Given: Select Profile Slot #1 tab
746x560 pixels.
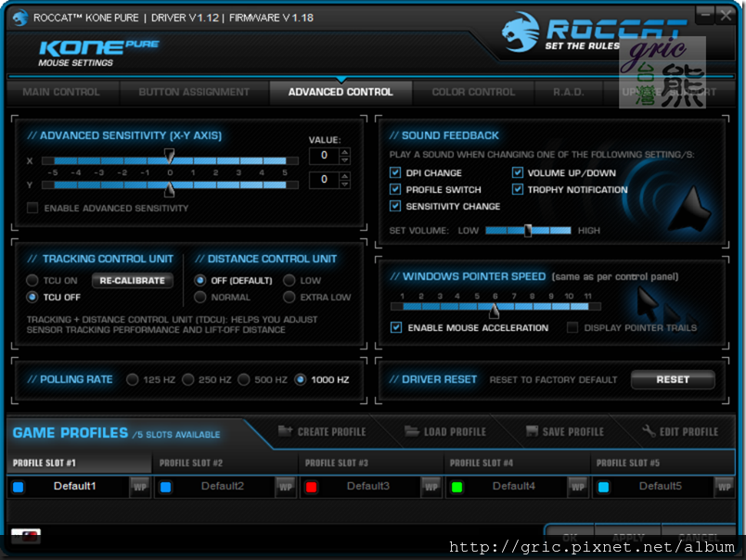Looking at the screenshot, I should point(80,463).
